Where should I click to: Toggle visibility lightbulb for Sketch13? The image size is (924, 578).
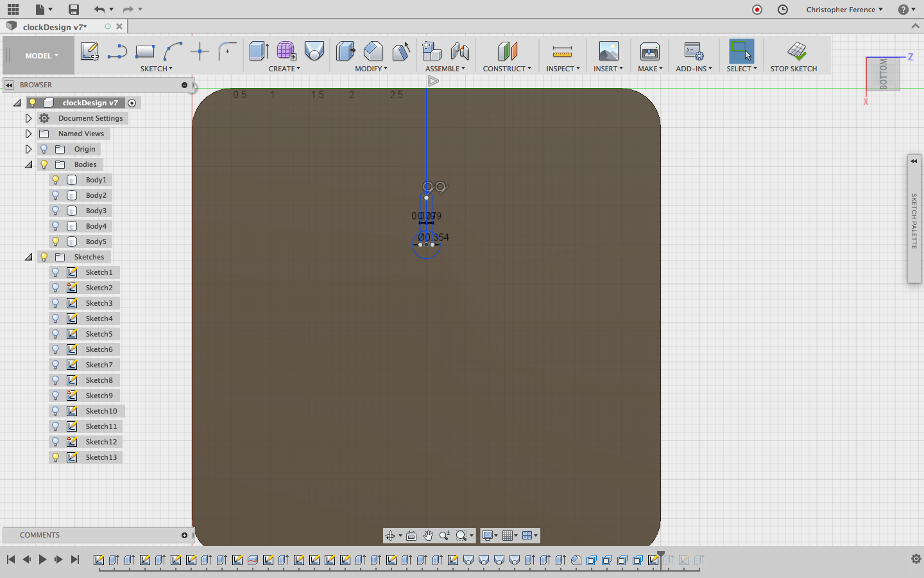(55, 457)
